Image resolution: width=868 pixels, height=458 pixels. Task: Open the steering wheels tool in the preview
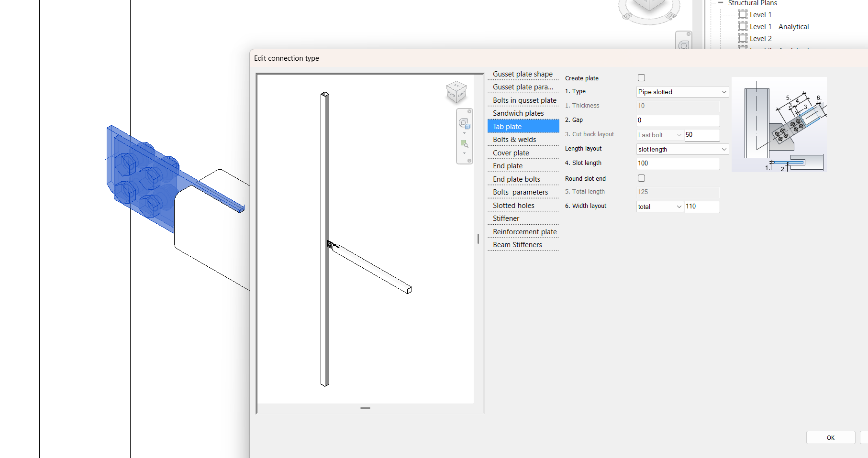pos(464,123)
